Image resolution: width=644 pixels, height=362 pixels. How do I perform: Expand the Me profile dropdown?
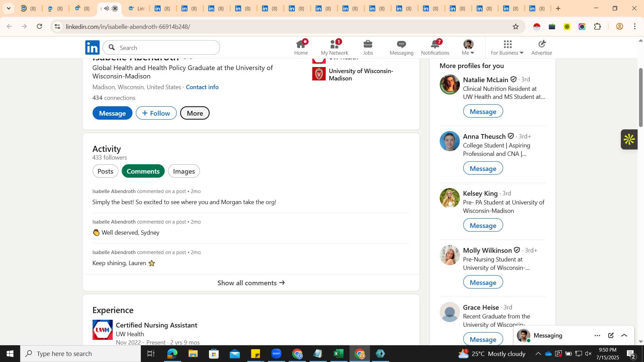point(469,47)
